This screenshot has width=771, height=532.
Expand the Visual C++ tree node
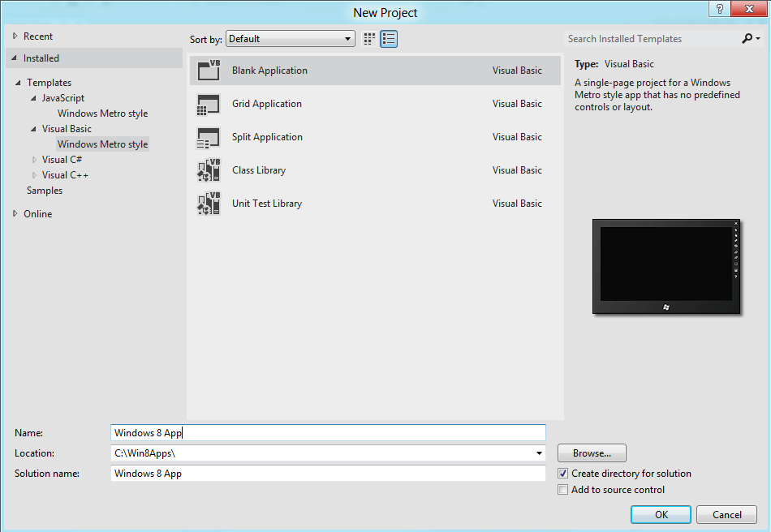(x=34, y=175)
